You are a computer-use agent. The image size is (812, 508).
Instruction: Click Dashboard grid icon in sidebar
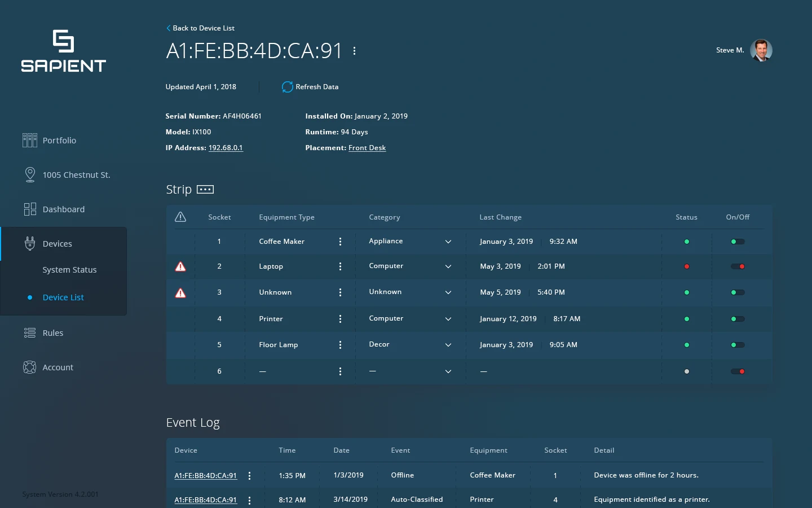(30, 209)
